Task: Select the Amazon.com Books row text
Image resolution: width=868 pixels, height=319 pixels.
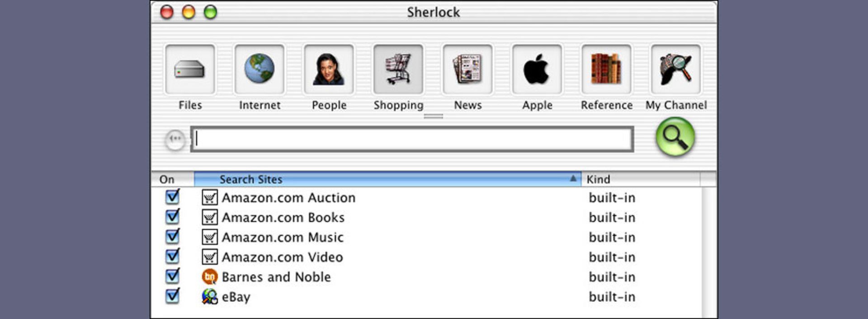Action: pyautogui.click(x=283, y=218)
